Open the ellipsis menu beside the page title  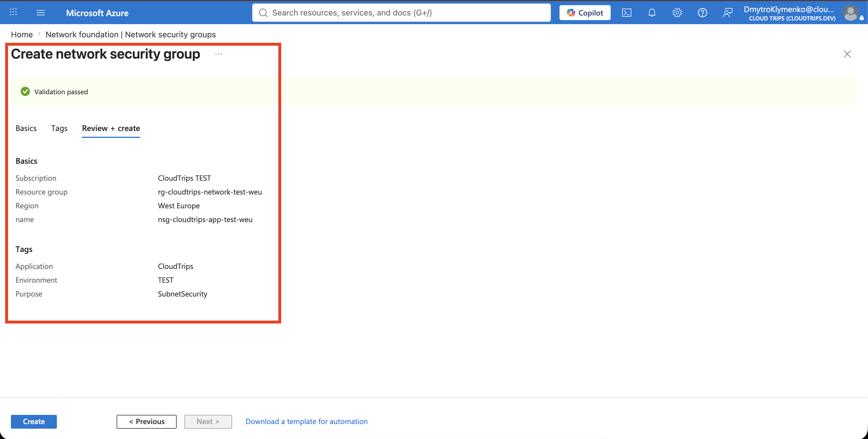point(219,54)
